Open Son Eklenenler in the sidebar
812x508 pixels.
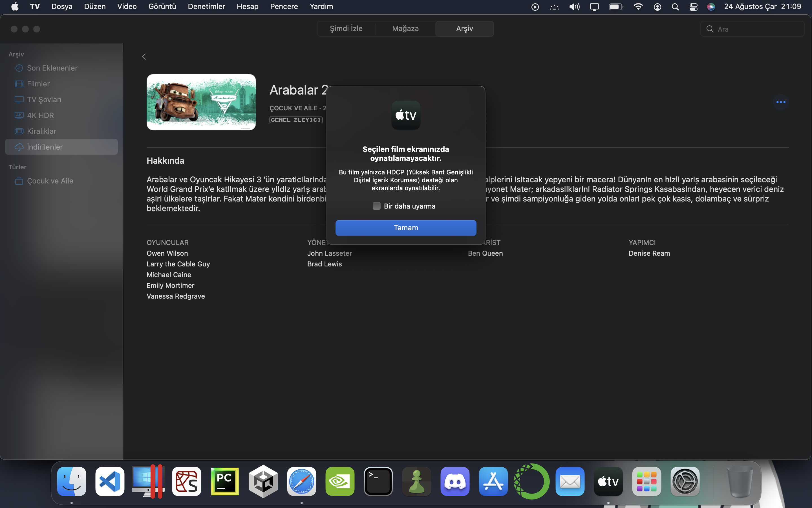61,68
